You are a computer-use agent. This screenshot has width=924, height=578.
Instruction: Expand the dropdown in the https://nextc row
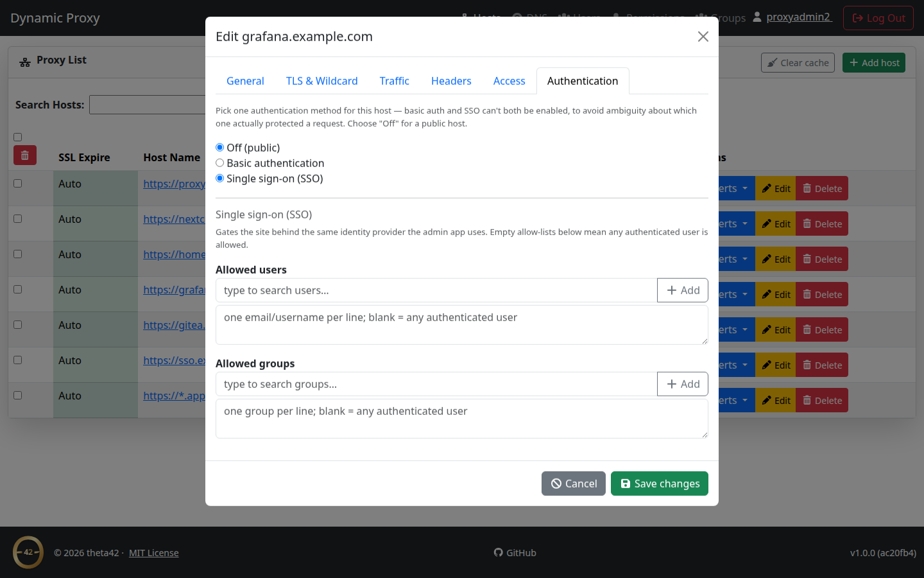click(x=737, y=223)
